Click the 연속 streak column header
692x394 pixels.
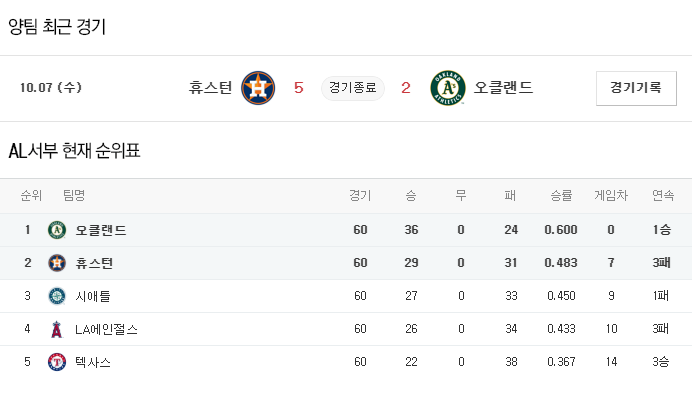663,195
